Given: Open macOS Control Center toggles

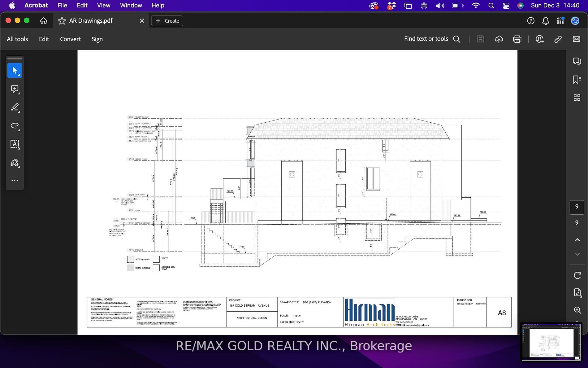Looking at the screenshot, I should point(506,6).
